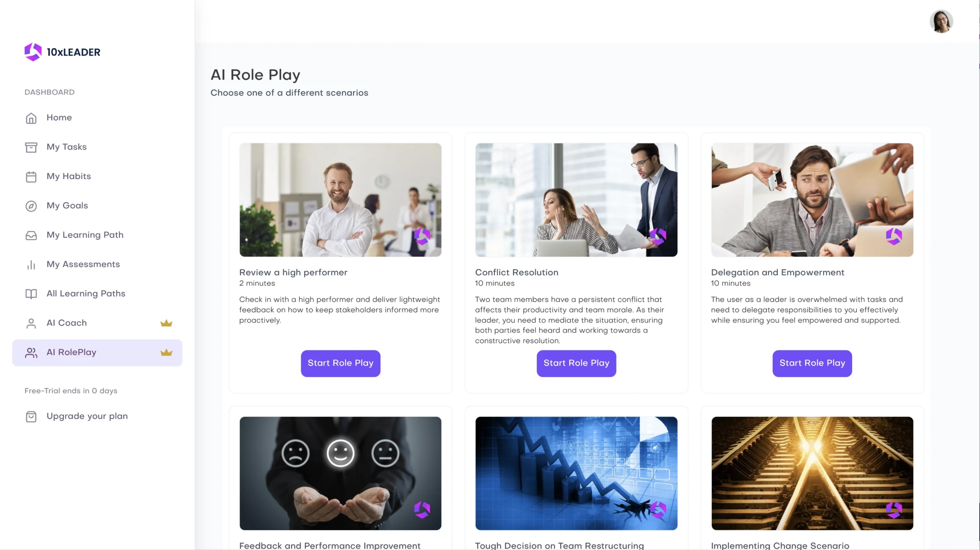Open the Feedback and Performance Improvement thumbnail
The width and height of the screenshot is (980, 550).
340,473
